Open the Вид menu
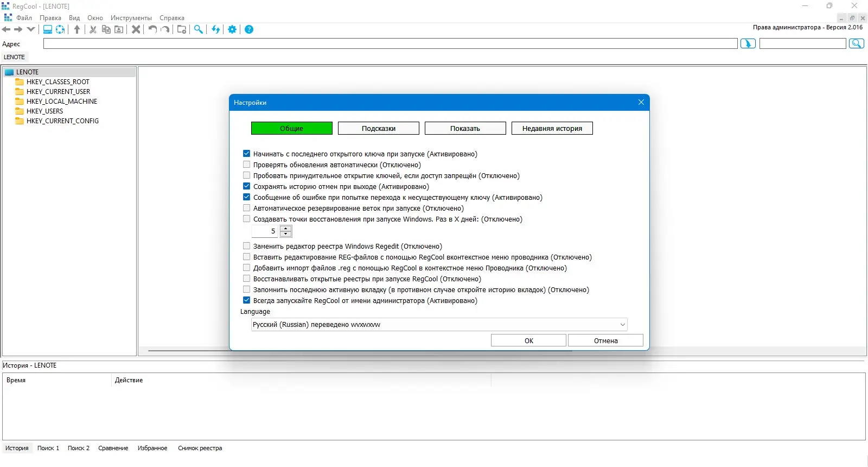The width and height of the screenshot is (868, 467). [74, 18]
